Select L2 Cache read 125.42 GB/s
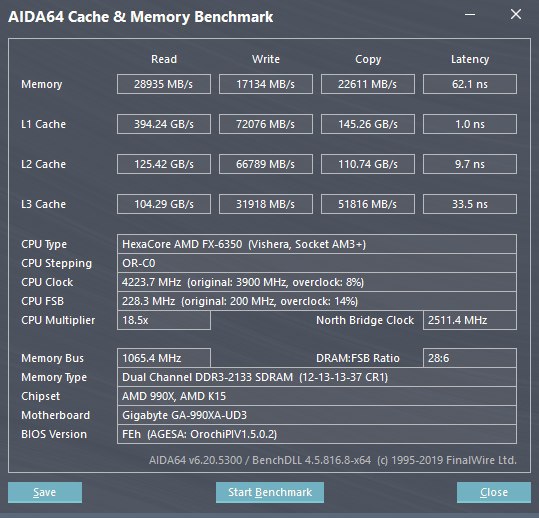 [x=164, y=164]
